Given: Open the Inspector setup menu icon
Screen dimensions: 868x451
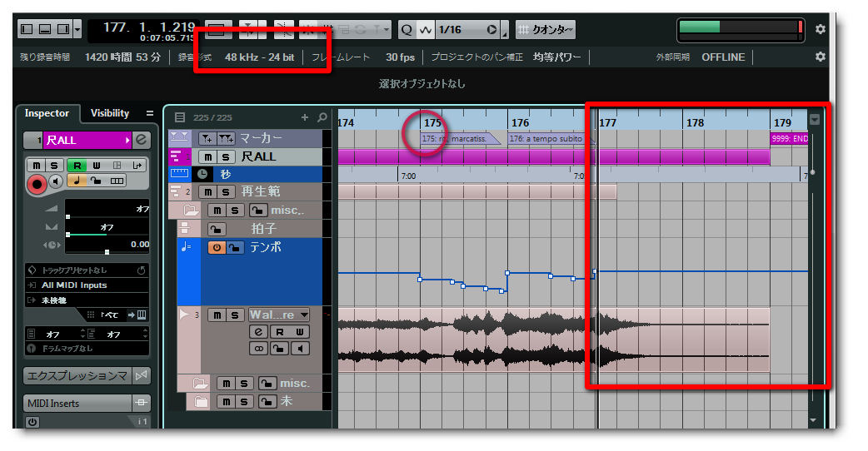Looking at the screenshot, I should point(149,113).
